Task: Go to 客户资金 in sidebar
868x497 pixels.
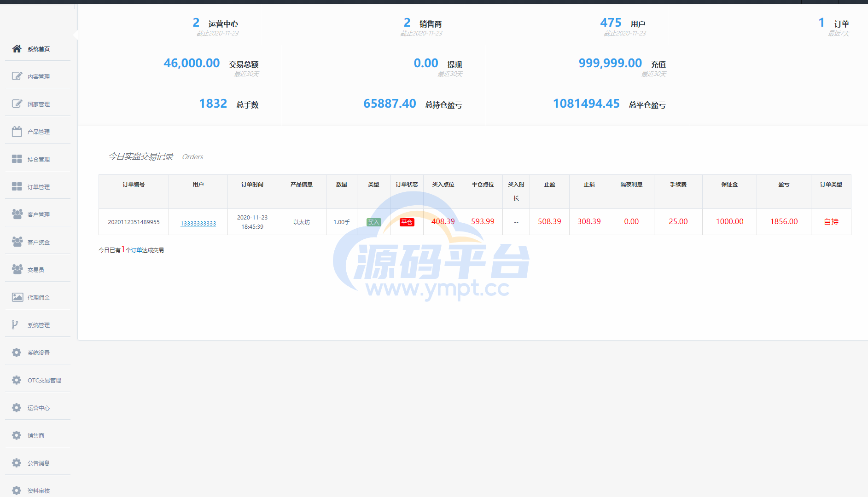Action: (38, 242)
